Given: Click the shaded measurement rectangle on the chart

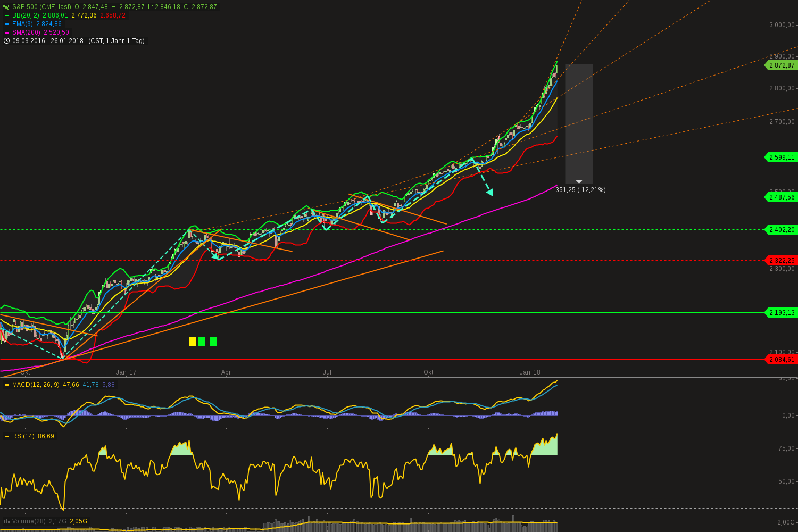Looking at the screenshot, I should [578, 122].
